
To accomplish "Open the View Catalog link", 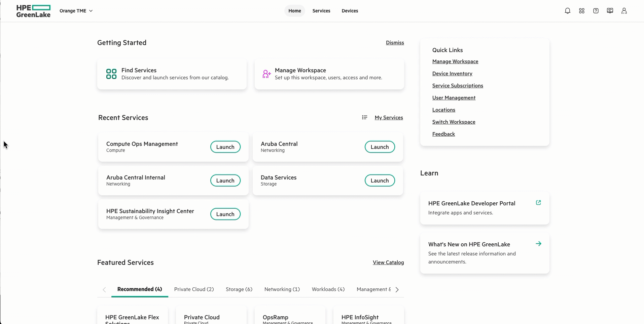I will 388,262.
